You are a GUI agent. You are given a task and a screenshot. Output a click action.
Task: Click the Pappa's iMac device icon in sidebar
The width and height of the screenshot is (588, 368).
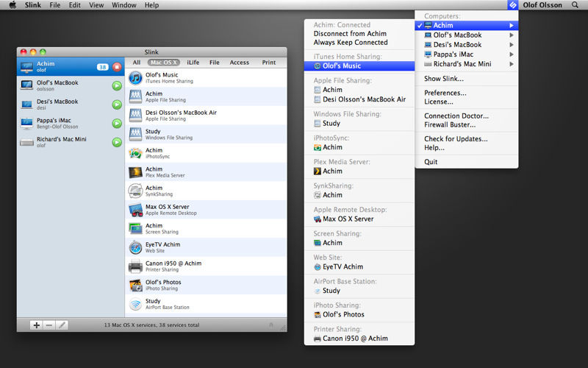point(26,123)
